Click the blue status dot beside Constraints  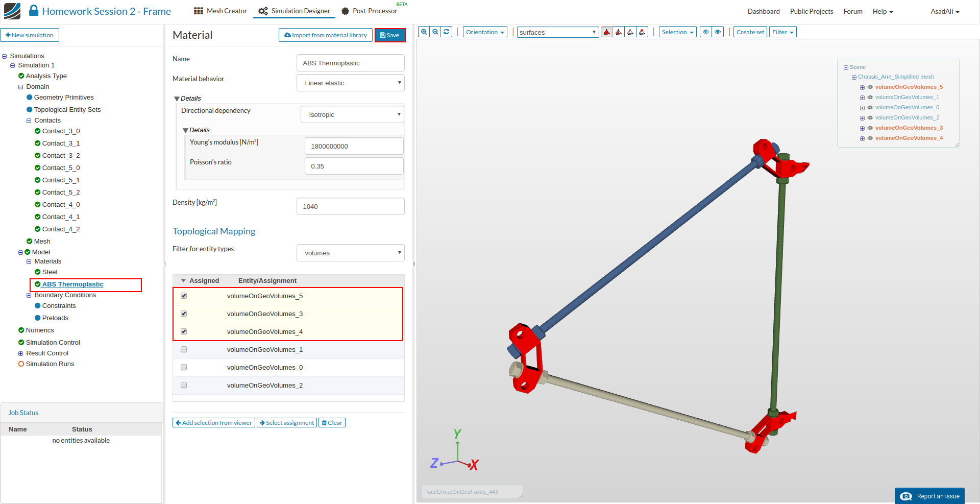(37, 306)
